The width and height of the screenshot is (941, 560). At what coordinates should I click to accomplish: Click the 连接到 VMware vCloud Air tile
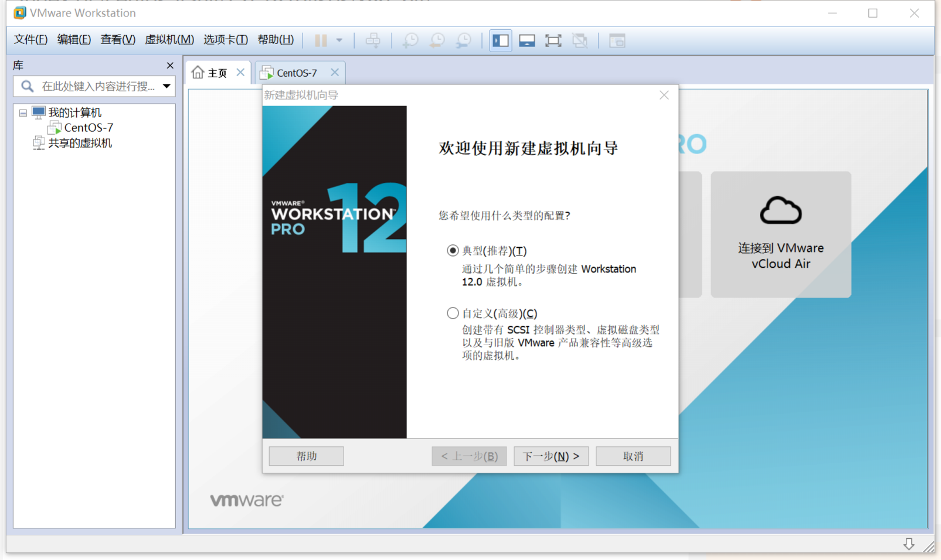pos(781,234)
